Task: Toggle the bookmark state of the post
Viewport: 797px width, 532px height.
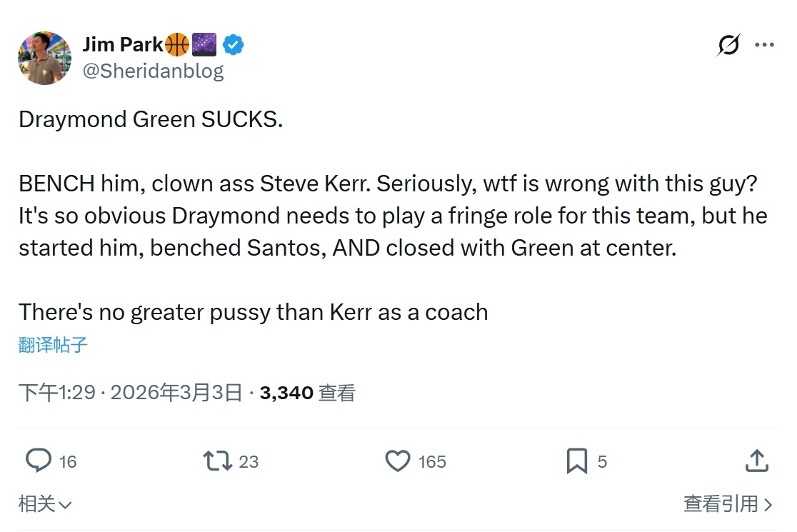Action: pos(575,461)
